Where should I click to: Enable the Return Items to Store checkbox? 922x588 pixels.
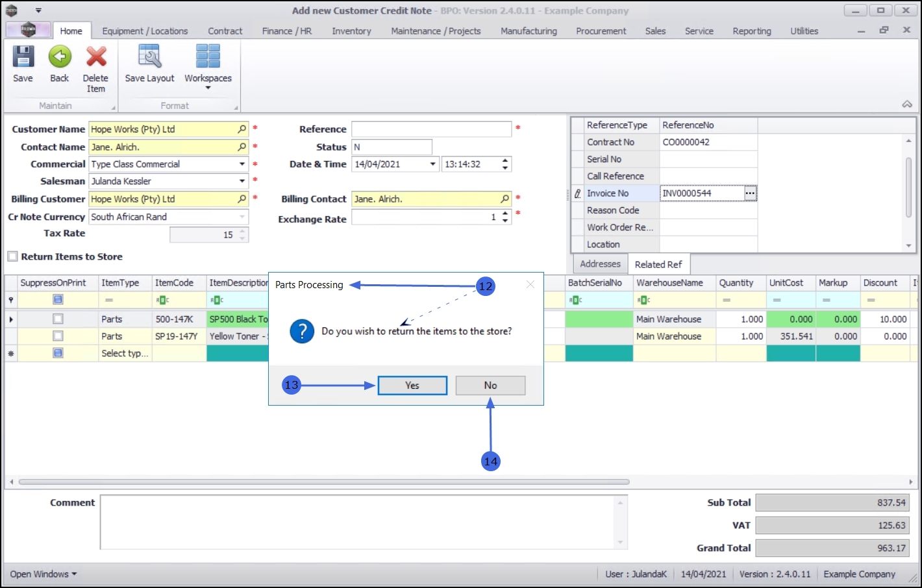(x=13, y=256)
